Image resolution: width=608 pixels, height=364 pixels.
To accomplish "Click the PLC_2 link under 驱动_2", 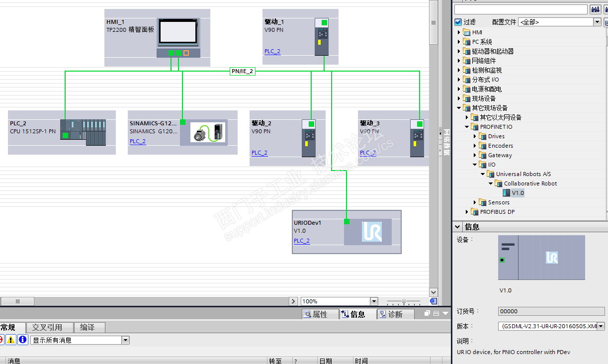I will (260, 153).
